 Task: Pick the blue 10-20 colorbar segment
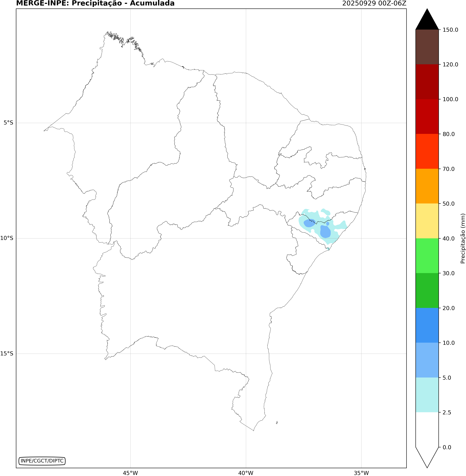click(x=427, y=325)
